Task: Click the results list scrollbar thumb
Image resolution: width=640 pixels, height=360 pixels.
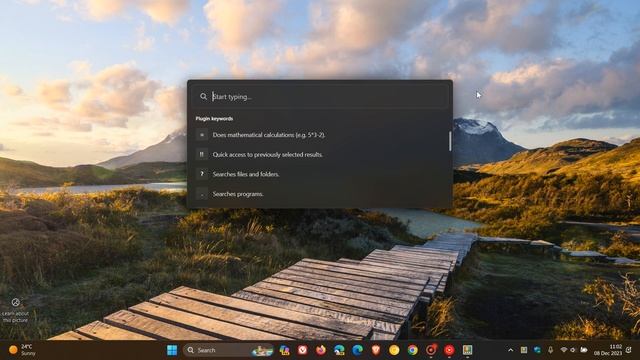Action: point(450,141)
